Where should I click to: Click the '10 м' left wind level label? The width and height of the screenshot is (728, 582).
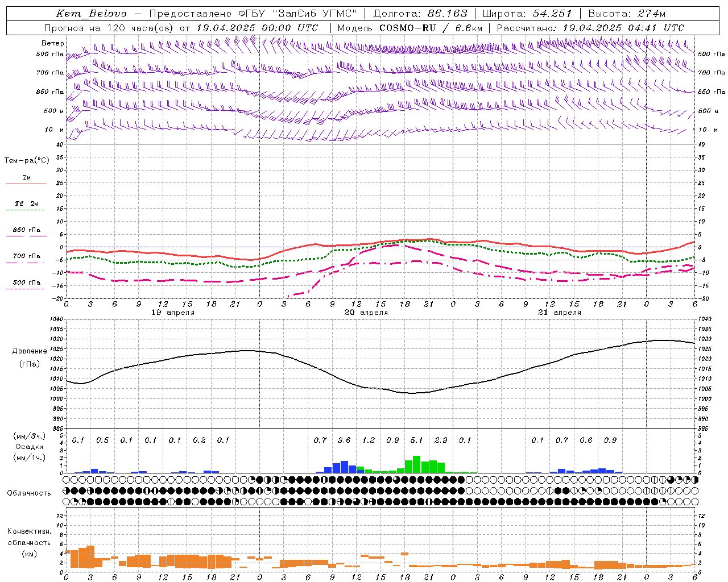(55, 130)
